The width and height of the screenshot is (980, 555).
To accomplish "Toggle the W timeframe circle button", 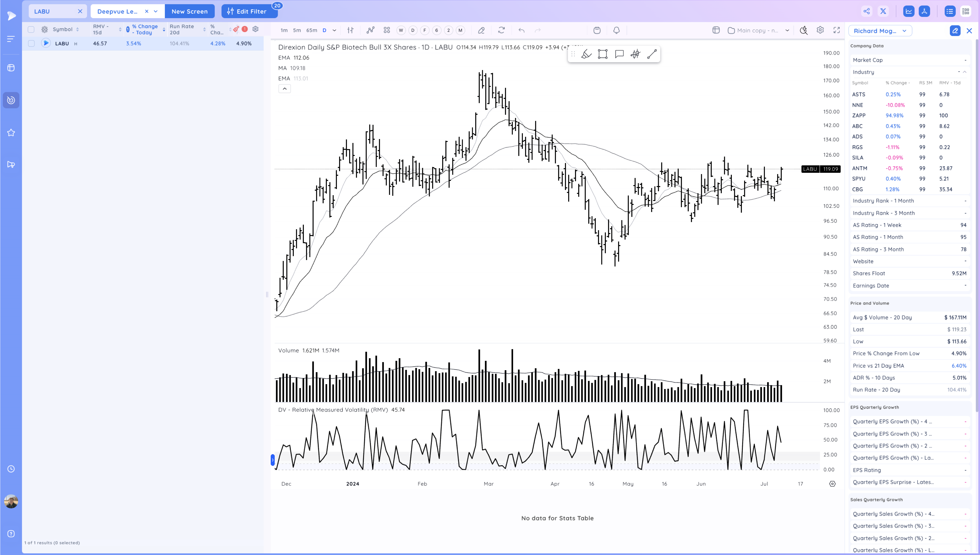I will (x=401, y=30).
